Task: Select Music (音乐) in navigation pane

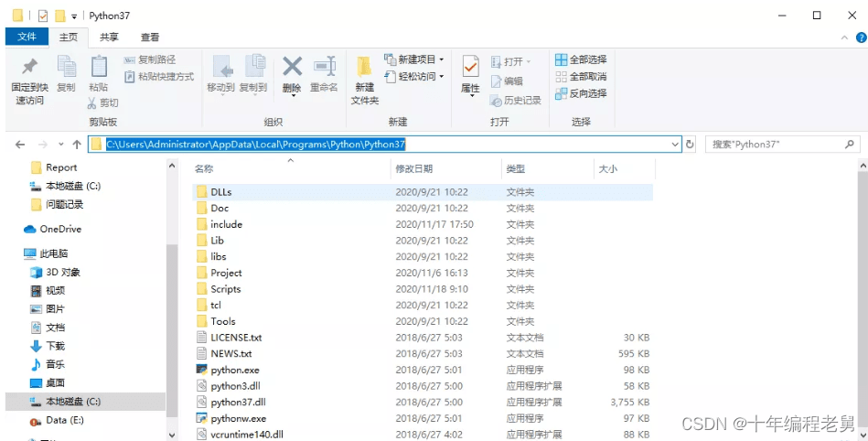Action: pos(48,364)
